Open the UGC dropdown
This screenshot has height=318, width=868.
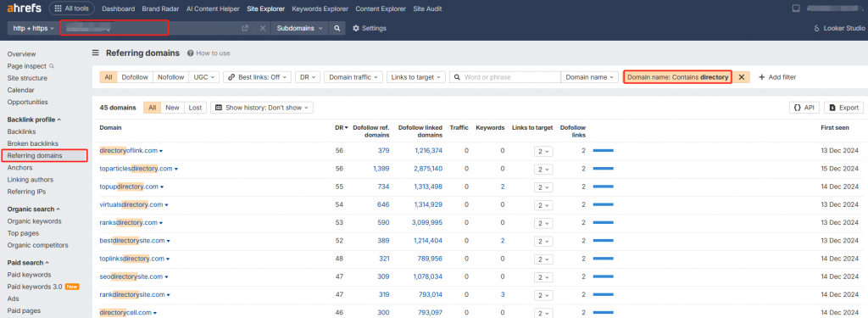pyautogui.click(x=204, y=77)
